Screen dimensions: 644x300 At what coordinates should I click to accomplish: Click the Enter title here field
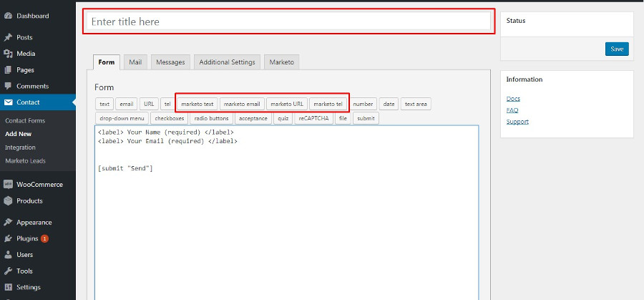[289, 22]
